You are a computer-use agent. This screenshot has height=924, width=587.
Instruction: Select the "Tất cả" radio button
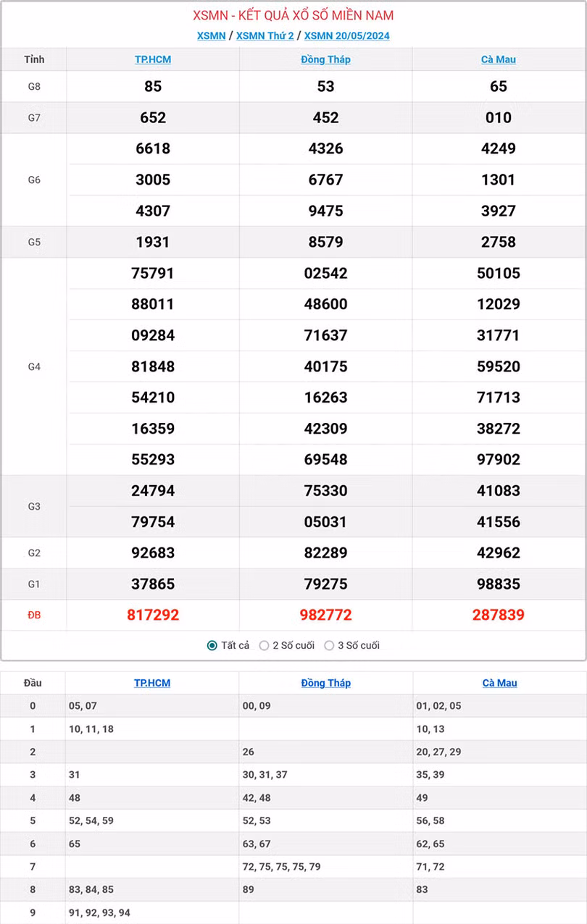coord(211,645)
